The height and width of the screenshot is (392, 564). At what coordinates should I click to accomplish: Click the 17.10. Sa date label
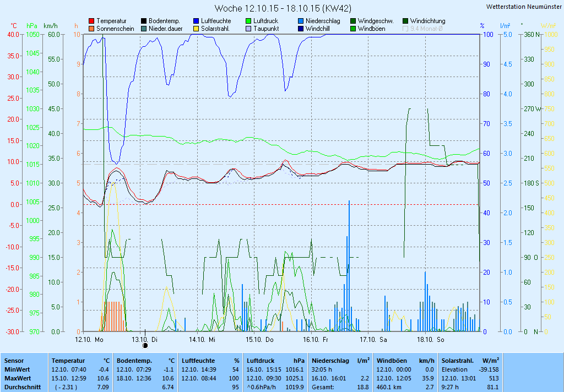(373, 340)
